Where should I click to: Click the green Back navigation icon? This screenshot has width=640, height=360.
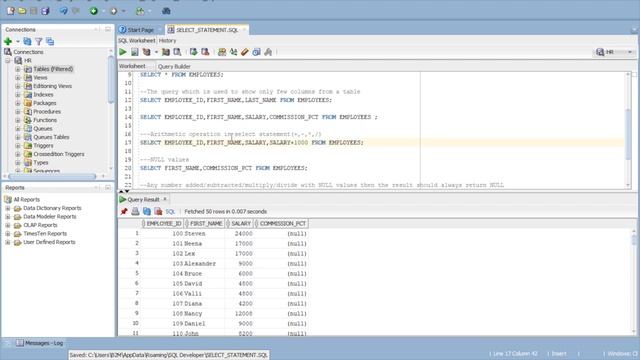pyautogui.click(x=94, y=11)
